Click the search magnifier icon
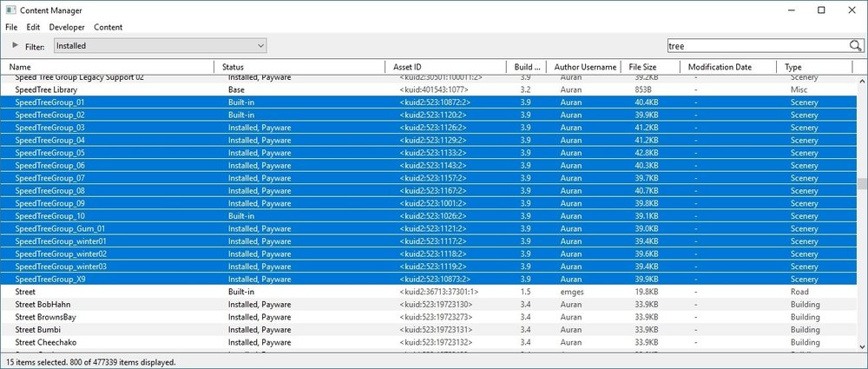 [855, 46]
